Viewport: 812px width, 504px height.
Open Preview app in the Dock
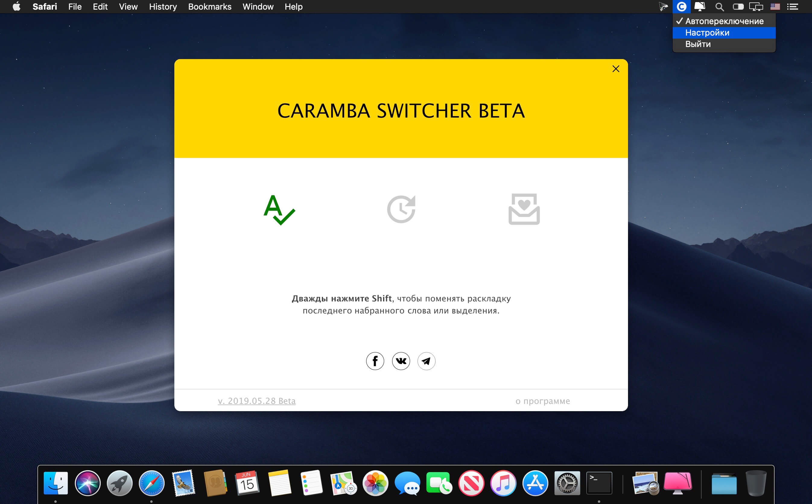[x=645, y=483]
